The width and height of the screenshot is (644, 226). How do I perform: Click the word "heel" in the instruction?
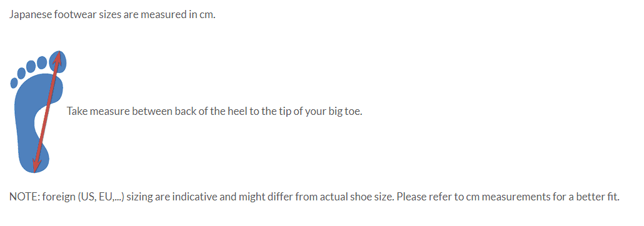tap(236, 111)
